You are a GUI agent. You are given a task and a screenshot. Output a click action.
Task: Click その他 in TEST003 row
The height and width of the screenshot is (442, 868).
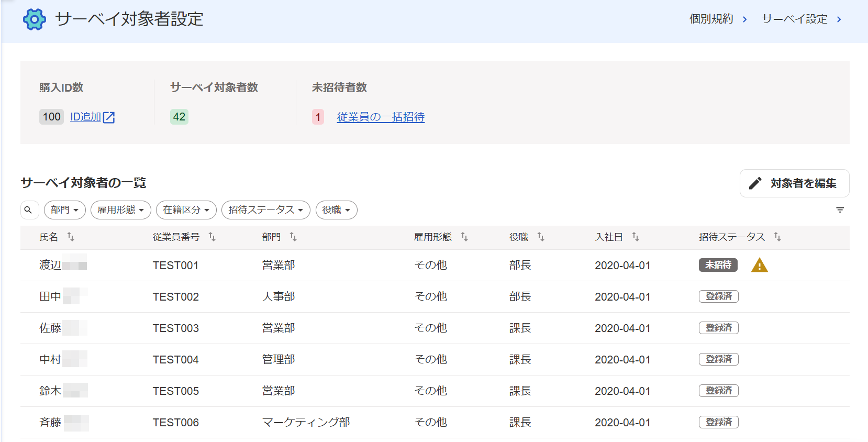(x=431, y=328)
